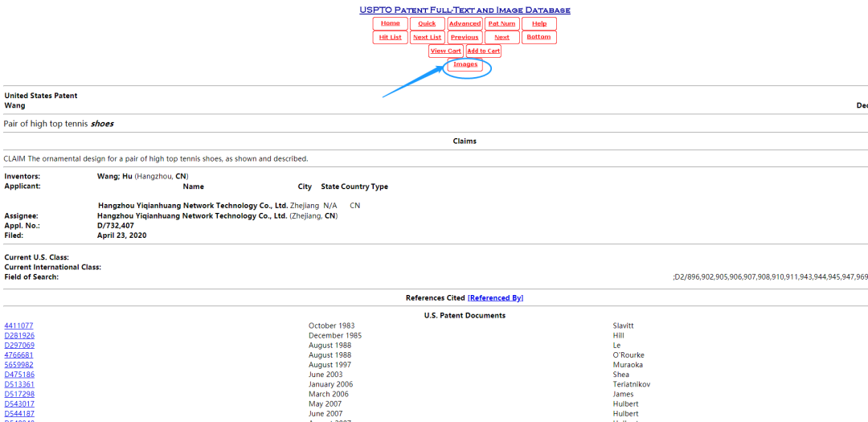The width and height of the screenshot is (868, 422).
Task: Go to the Next List button
Action: click(x=427, y=37)
